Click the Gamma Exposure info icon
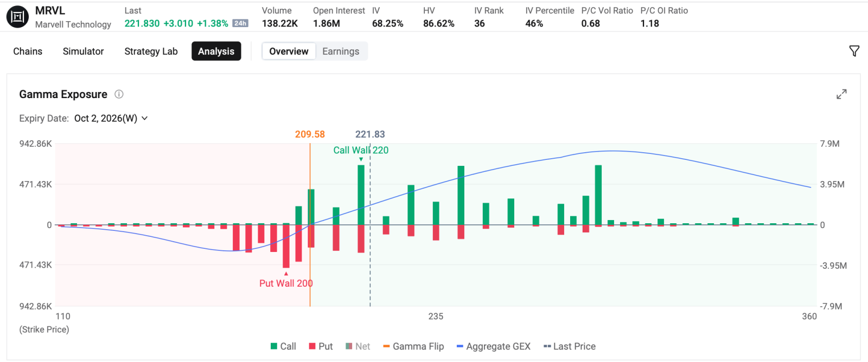Viewport: 868px width, 362px height. point(119,94)
